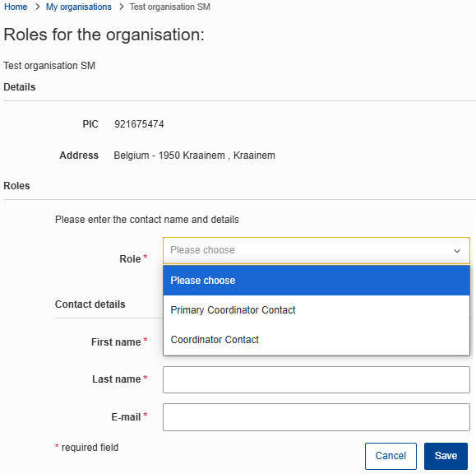Click the breadcrumb arrow after My organisations
Image resolution: width=476 pixels, height=474 pixels.
(122, 7)
